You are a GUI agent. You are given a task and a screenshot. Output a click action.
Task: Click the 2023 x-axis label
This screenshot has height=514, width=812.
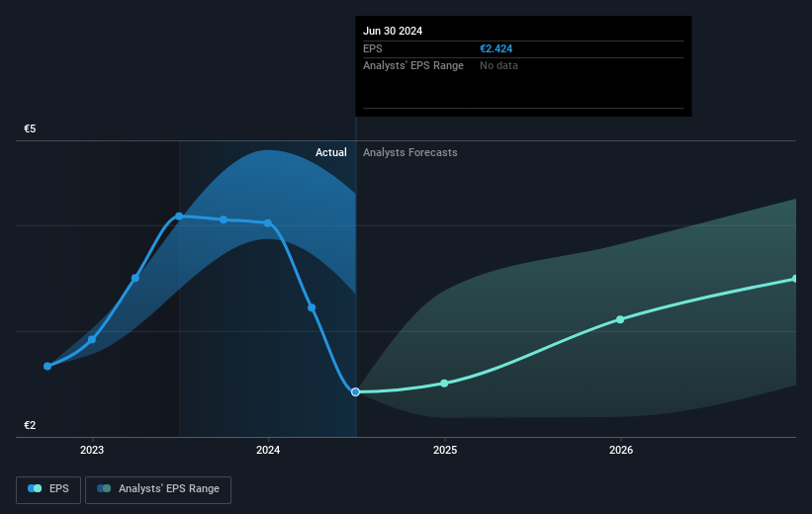click(x=92, y=450)
